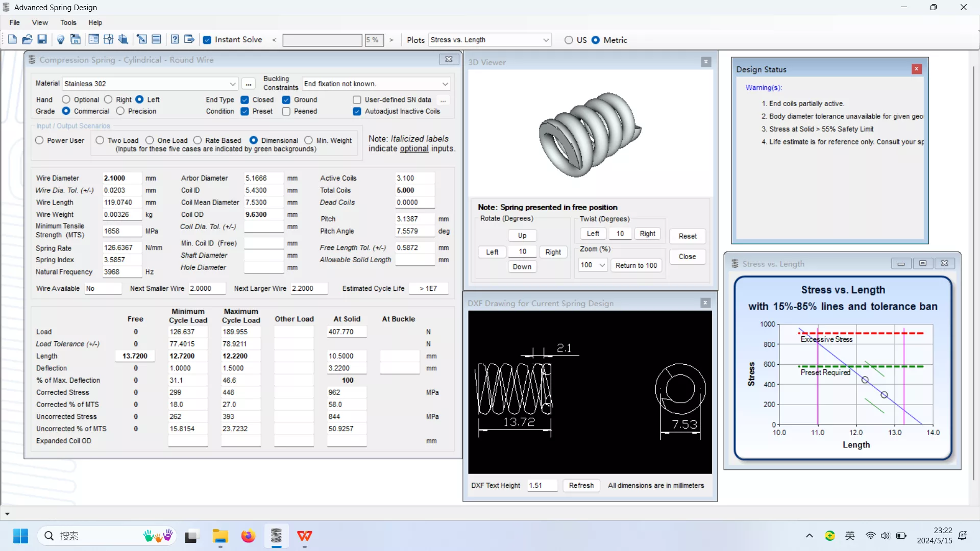Open Firefox from the taskbar
The image size is (980, 551).
point(248,536)
